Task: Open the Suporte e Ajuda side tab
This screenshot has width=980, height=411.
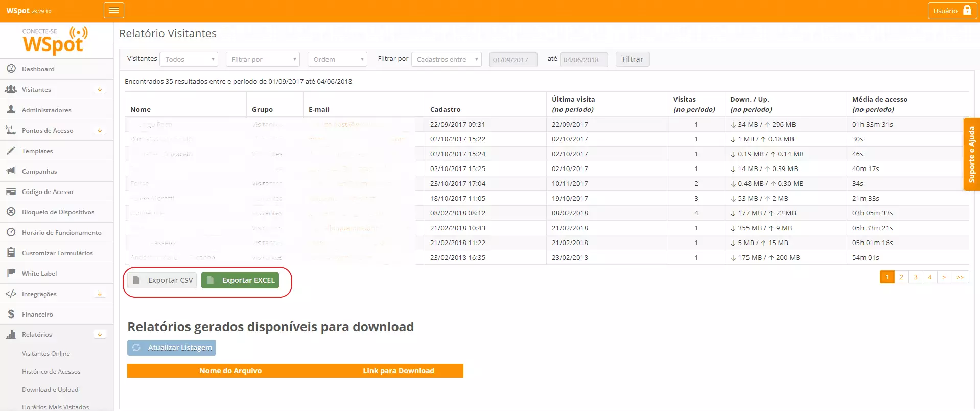Action: [x=971, y=154]
